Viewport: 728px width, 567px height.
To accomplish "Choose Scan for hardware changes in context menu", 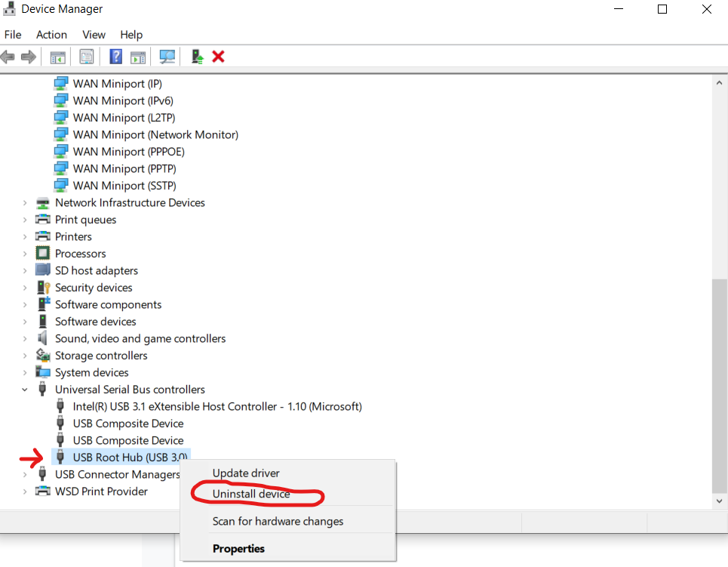I will (288, 521).
